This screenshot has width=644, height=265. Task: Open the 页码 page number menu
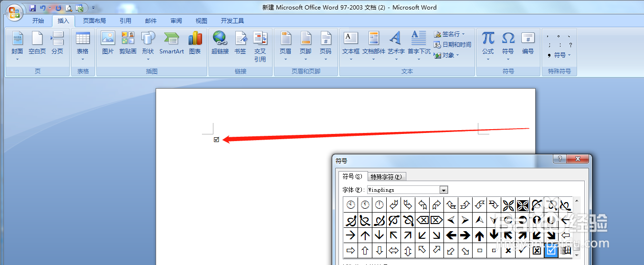(326, 46)
